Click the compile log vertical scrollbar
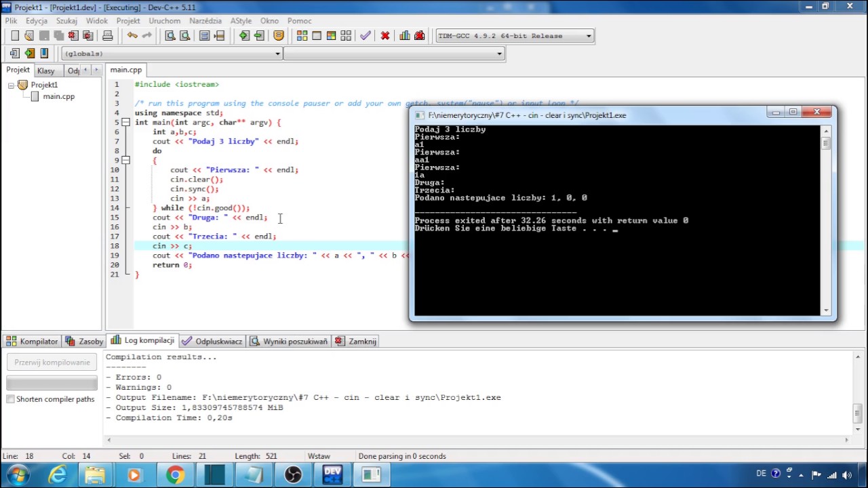This screenshot has width=868, height=488. click(858, 392)
